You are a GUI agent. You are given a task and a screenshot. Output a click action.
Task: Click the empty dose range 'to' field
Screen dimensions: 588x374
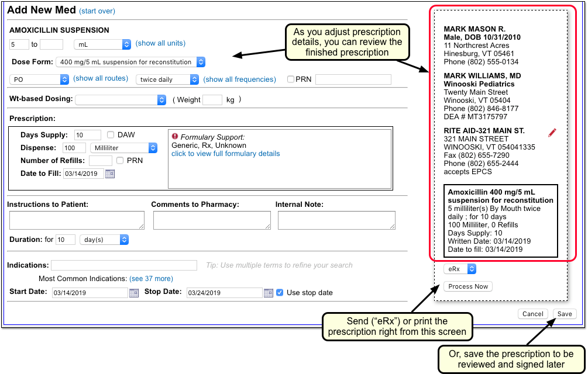click(51, 44)
